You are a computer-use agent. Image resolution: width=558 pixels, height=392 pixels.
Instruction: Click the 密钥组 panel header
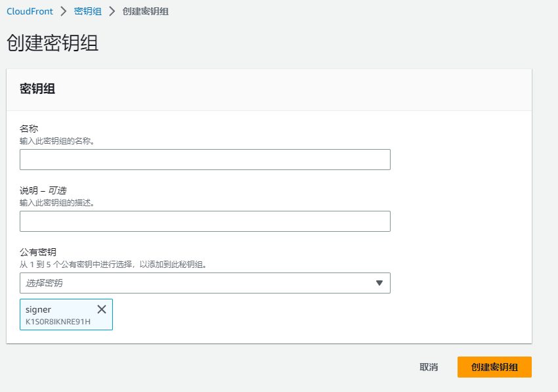[x=37, y=89]
